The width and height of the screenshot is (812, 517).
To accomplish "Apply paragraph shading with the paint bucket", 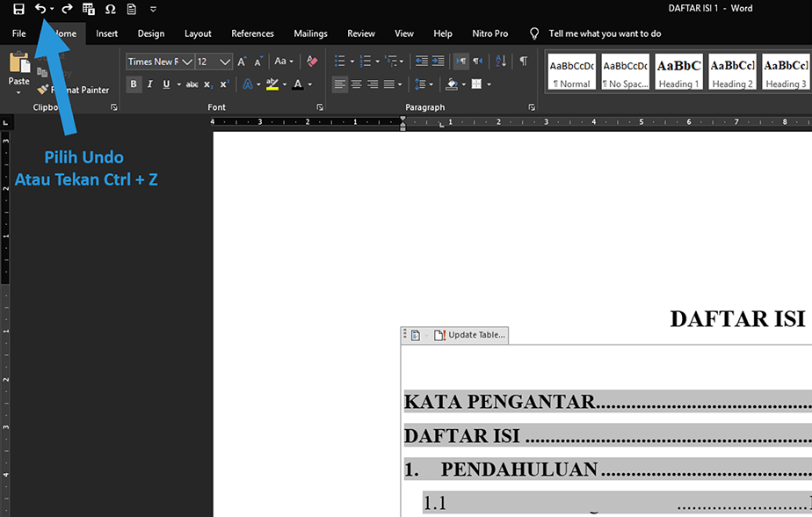I will tap(452, 84).
